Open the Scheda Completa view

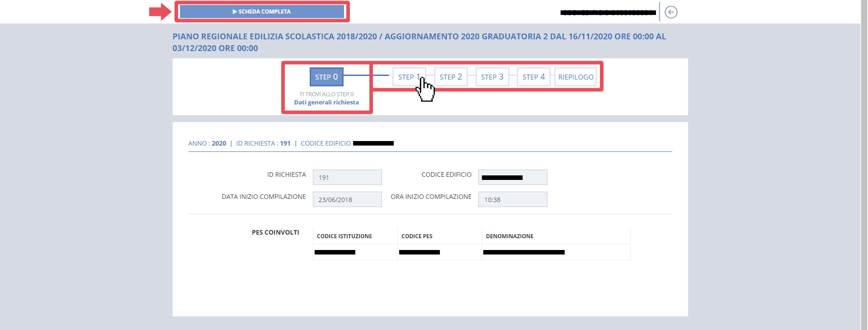click(262, 12)
